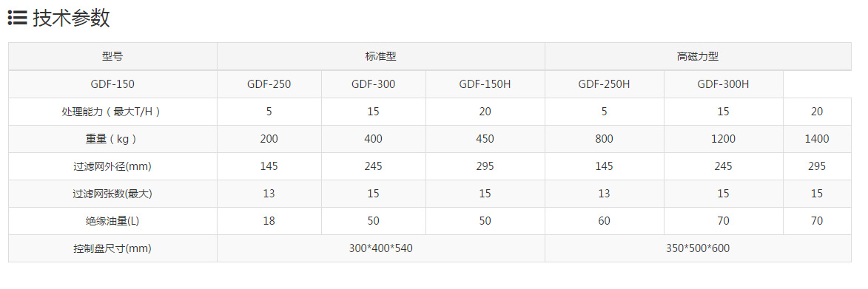The height and width of the screenshot is (289, 868).
Task: Click the 型号 header cell
Action: click(x=112, y=56)
